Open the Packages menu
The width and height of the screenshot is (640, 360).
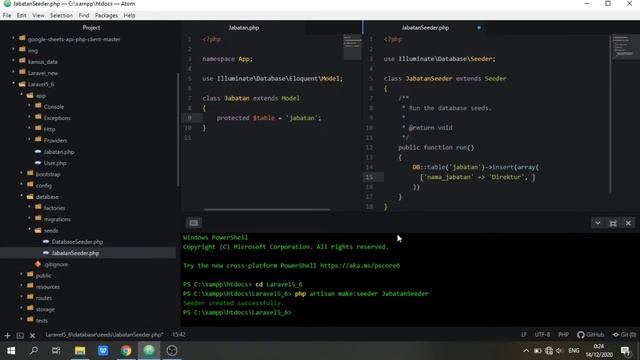(x=106, y=16)
